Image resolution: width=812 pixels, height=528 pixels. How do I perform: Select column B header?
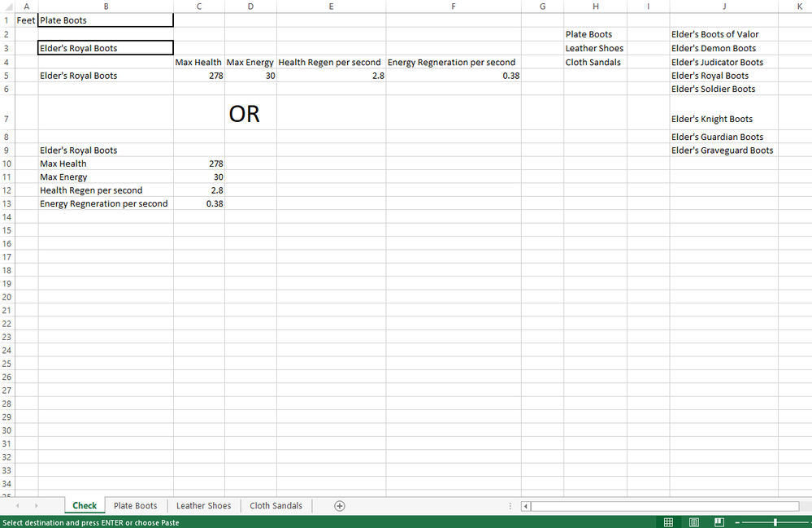coord(106,7)
